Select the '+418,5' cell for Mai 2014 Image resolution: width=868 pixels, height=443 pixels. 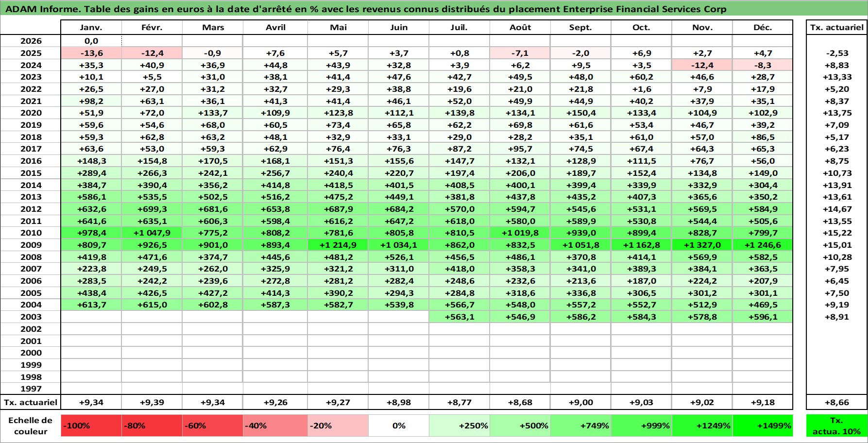(338, 185)
